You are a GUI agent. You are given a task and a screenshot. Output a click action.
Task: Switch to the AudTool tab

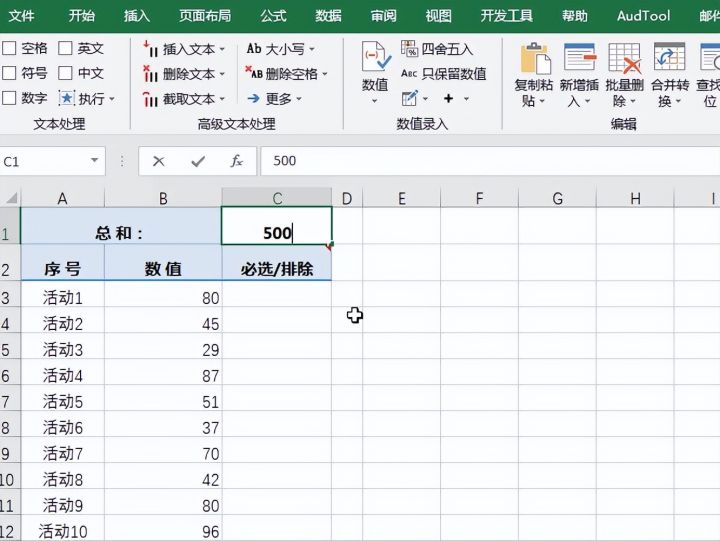click(643, 16)
